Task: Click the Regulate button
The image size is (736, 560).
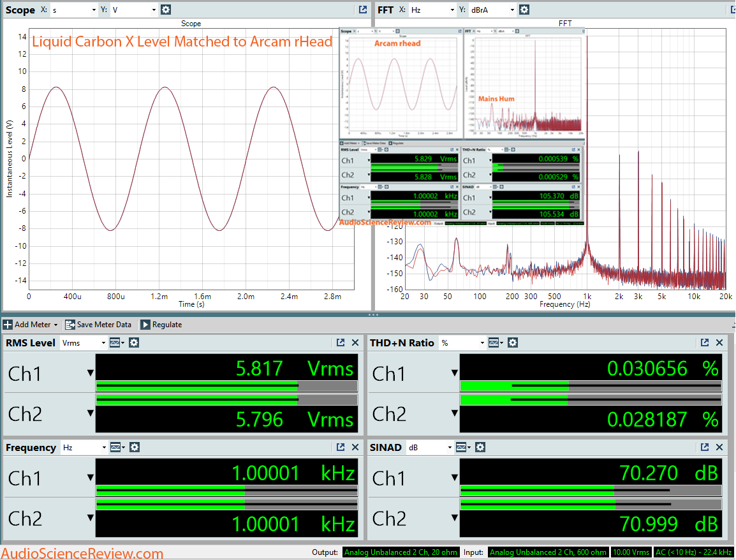Action: pyautogui.click(x=161, y=325)
